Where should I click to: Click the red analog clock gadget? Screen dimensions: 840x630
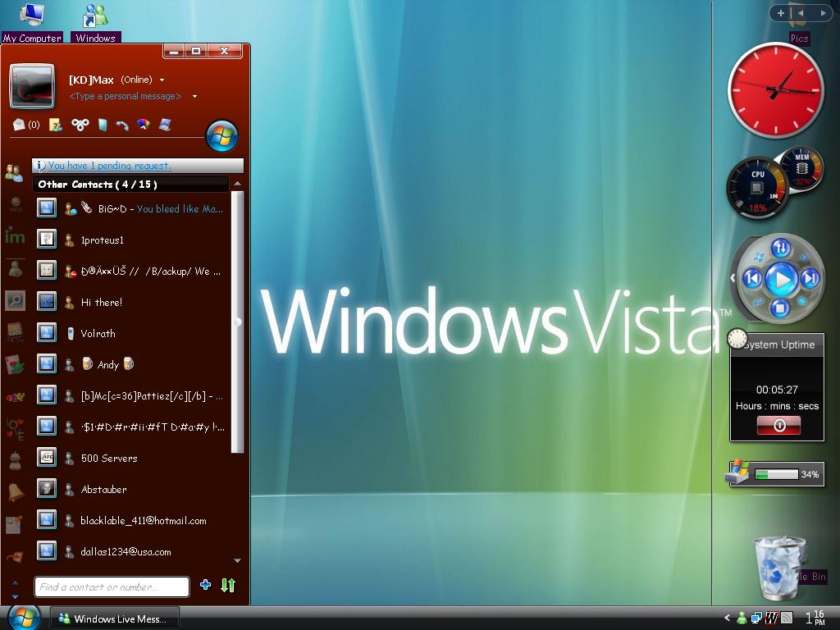pyautogui.click(x=775, y=89)
